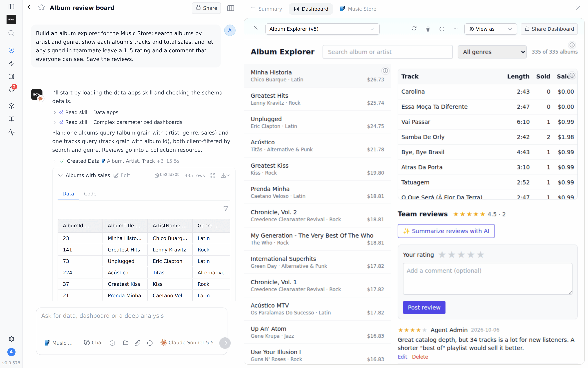Open the user avatar at sidebar bottom
The width and height of the screenshot is (588, 368).
tap(11, 352)
